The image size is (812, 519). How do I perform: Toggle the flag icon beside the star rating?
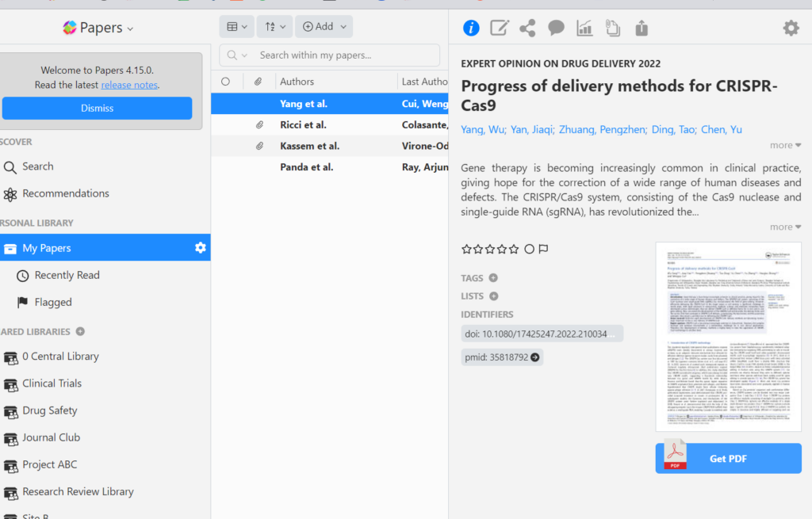point(544,250)
